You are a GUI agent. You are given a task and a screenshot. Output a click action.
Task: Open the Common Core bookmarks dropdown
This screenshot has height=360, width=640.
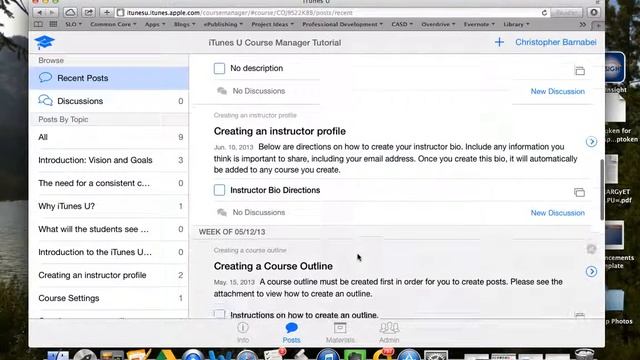[x=113, y=24]
